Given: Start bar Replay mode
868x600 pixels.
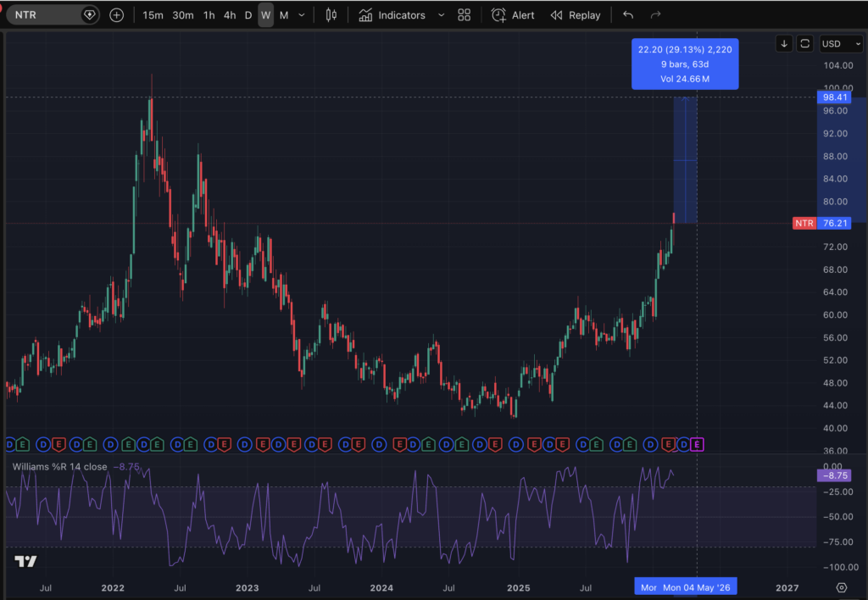Looking at the screenshot, I should [x=576, y=15].
